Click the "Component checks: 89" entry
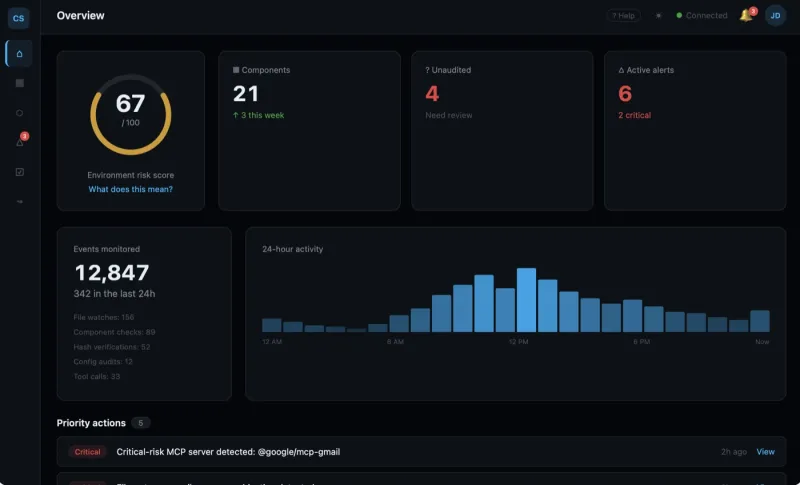The image size is (800, 485). [x=114, y=332]
